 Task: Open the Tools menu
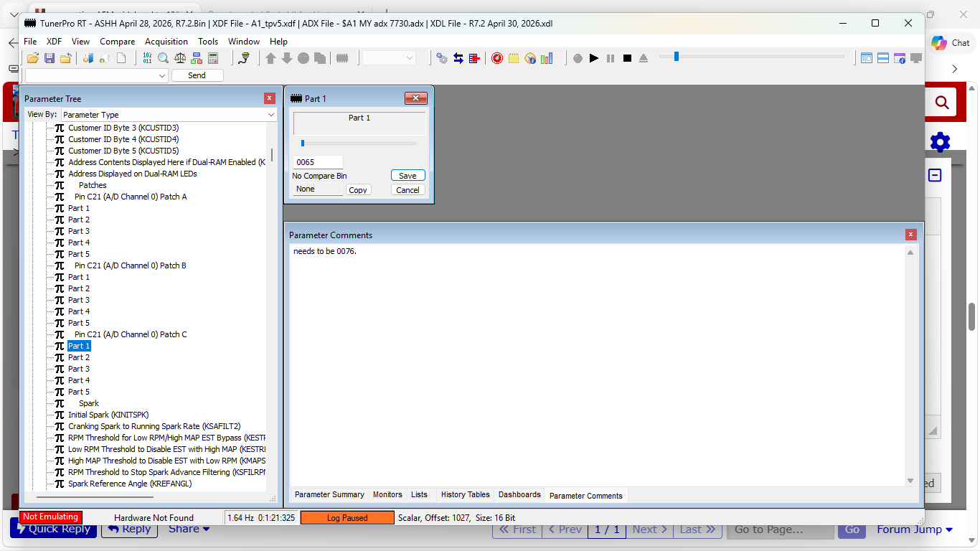pyautogui.click(x=208, y=42)
